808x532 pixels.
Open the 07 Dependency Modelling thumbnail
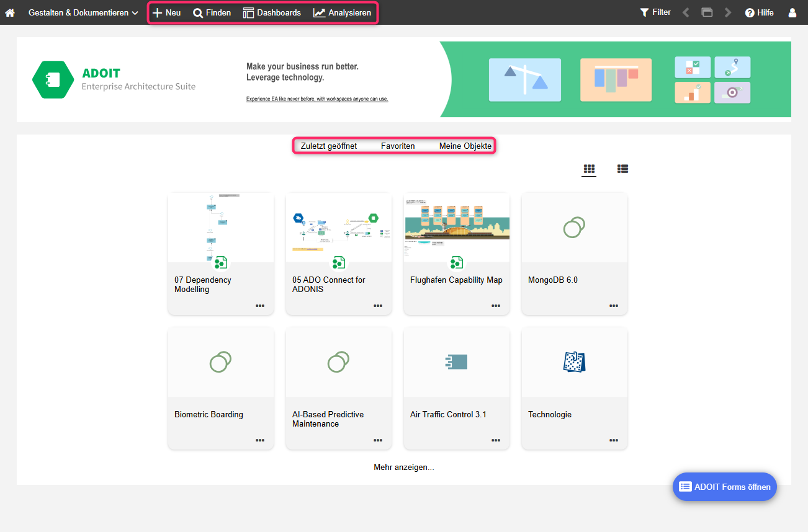221,228
